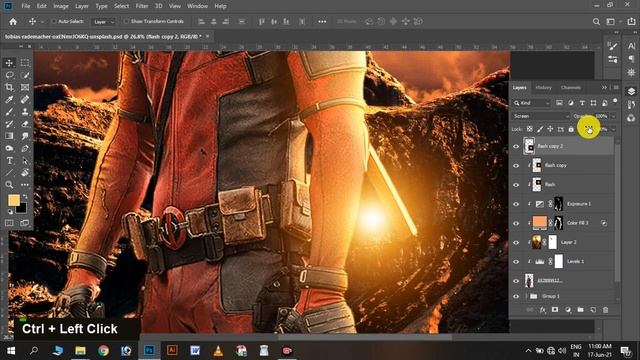This screenshot has width=640, height=360.
Task: Hide the Layer 2 layer
Action: pos(516,242)
